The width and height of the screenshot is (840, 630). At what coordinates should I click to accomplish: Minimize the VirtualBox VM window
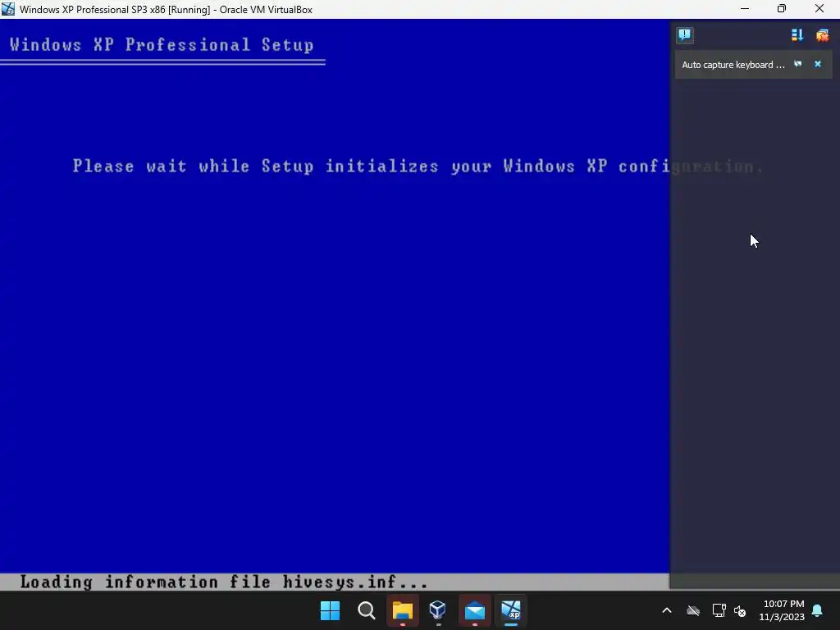coord(745,8)
